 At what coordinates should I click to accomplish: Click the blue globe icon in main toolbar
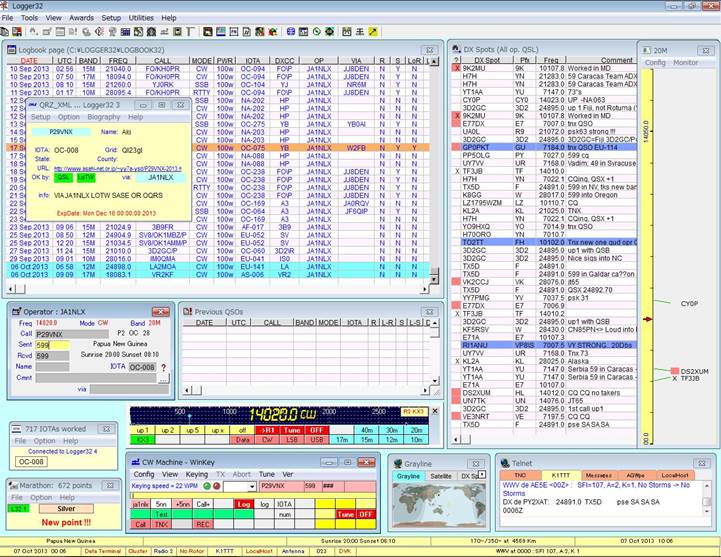(291, 32)
